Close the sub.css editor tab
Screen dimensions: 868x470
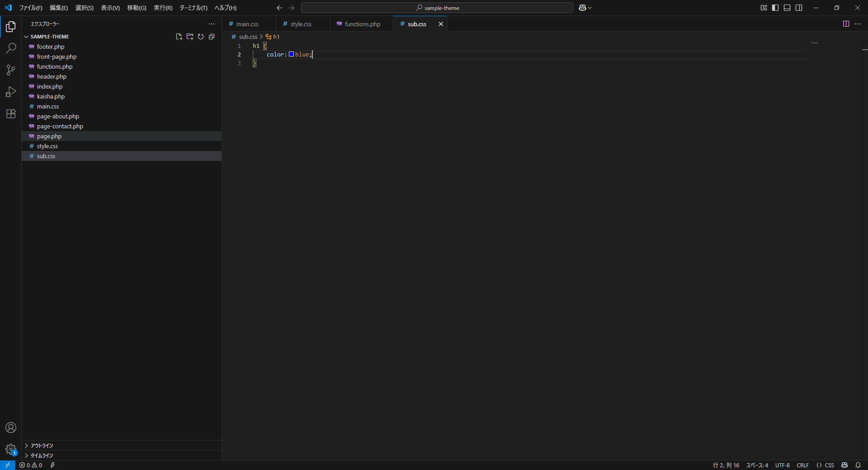click(x=441, y=24)
